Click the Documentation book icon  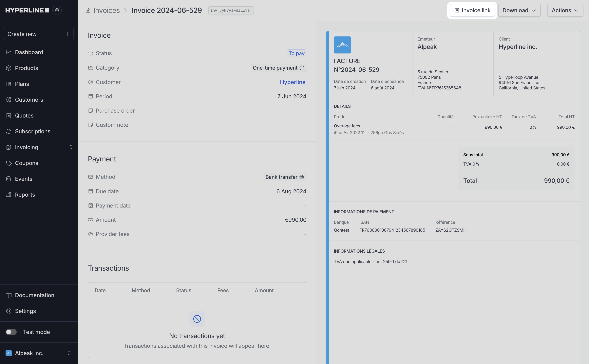click(x=9, y=295)
